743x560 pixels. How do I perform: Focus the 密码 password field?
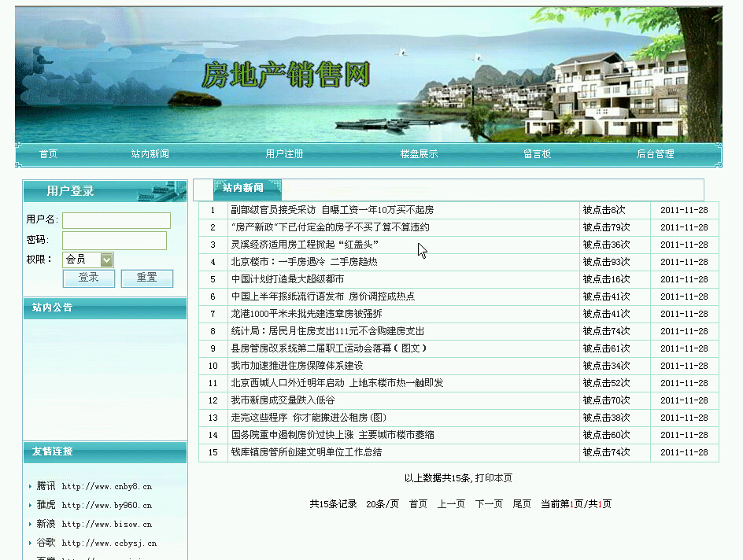pyautogui.click(x=115, y=241)
